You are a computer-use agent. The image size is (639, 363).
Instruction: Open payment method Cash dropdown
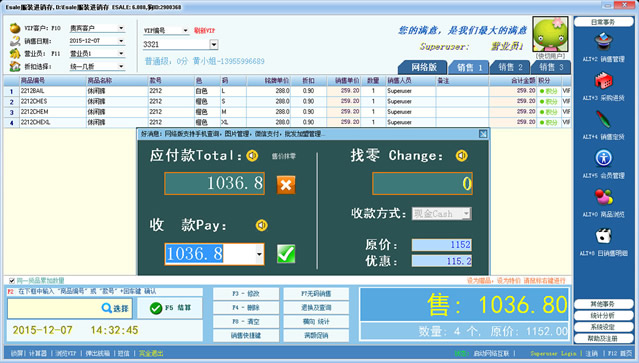click(x=466, y=213)
